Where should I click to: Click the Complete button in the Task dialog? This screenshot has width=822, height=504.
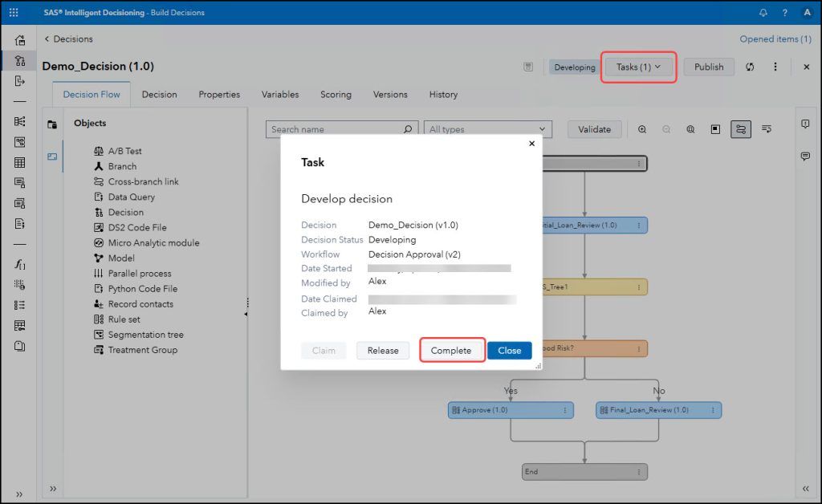click(451, 350)
